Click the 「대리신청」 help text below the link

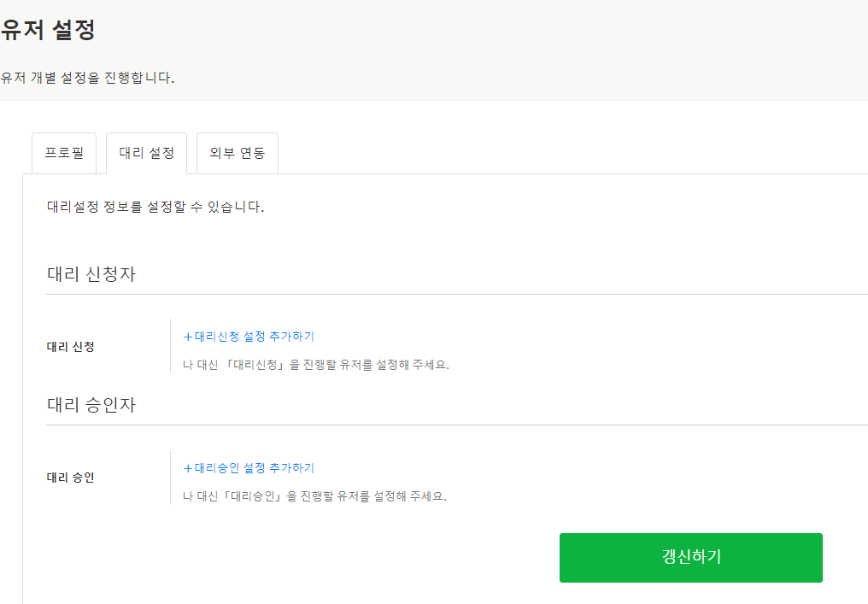tap(316, 365)
